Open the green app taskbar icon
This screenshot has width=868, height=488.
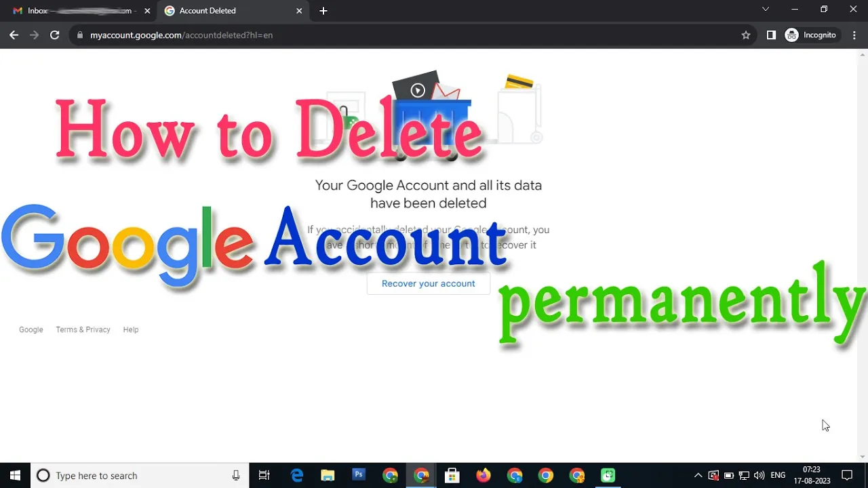coord(608,476)
